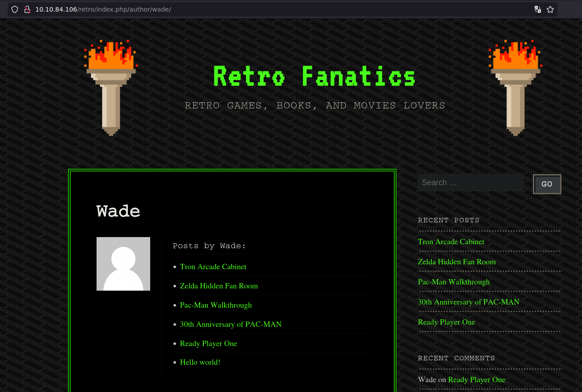The height and width of the screenshot is (392, 582).
Task: Open the Retro Fanatics site title
Action: pyautogui.click(x=315, y=76)
